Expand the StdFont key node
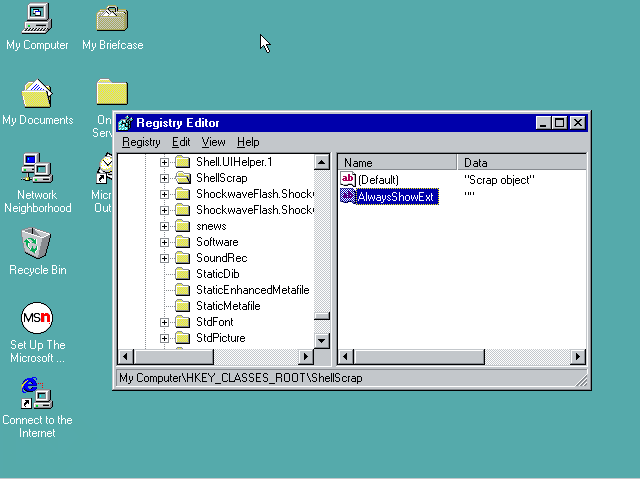Viewport: 640px width, 480px height. 165,322
